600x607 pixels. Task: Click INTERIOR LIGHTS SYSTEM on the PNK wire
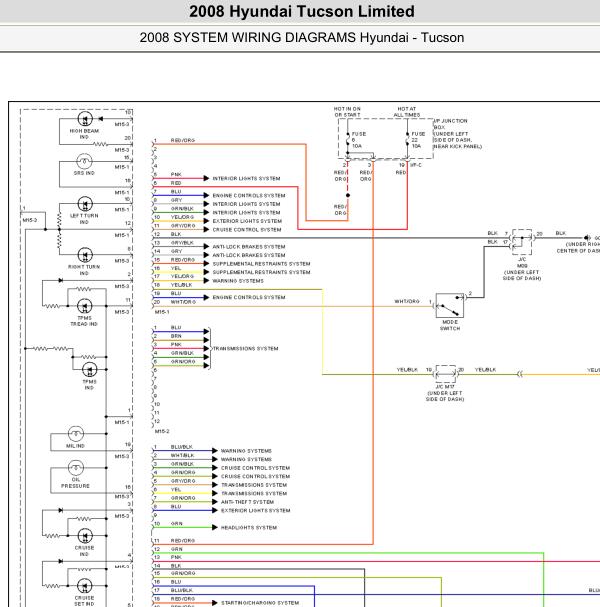point(246,178)
